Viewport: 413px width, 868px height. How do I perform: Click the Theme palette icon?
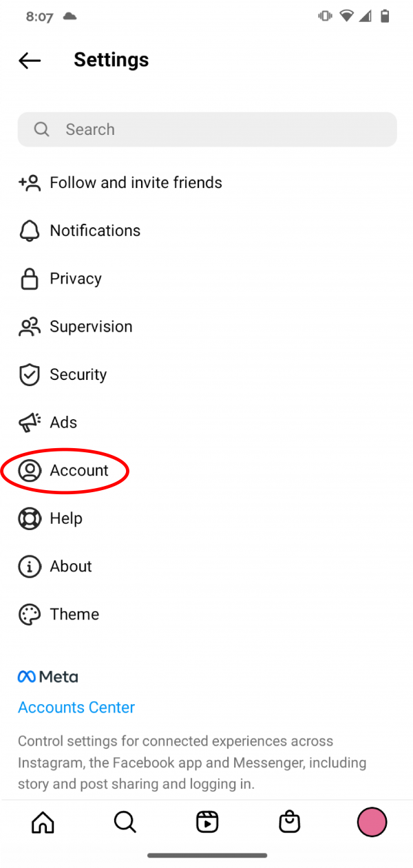pyautogui.click(x=30, y=614)
